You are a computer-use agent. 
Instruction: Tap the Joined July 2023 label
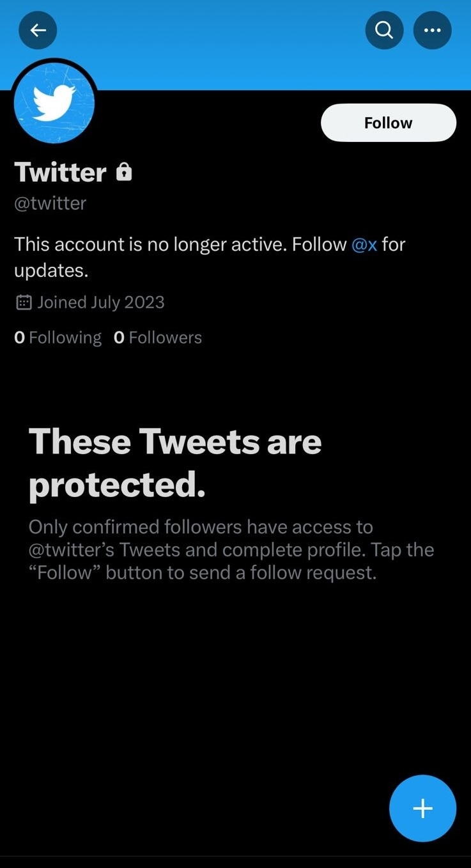(x=100, y=301)
